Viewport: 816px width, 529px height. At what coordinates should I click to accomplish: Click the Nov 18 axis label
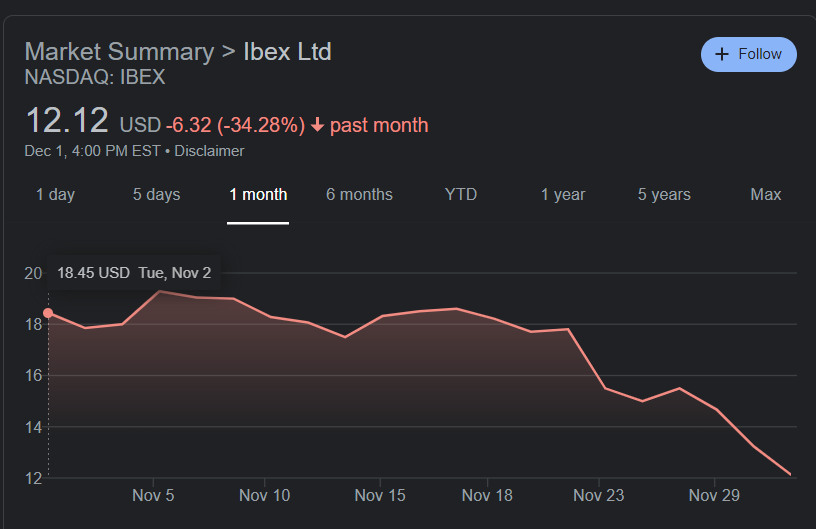487,495
